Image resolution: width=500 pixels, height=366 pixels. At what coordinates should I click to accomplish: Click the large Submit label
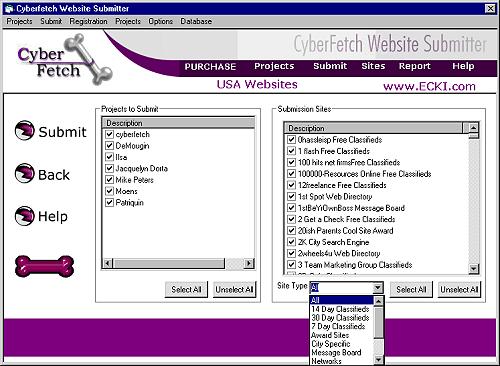(x=62, y=132)
